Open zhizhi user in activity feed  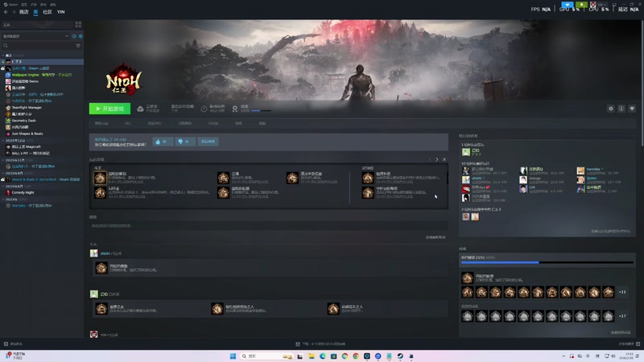(105, 253)
